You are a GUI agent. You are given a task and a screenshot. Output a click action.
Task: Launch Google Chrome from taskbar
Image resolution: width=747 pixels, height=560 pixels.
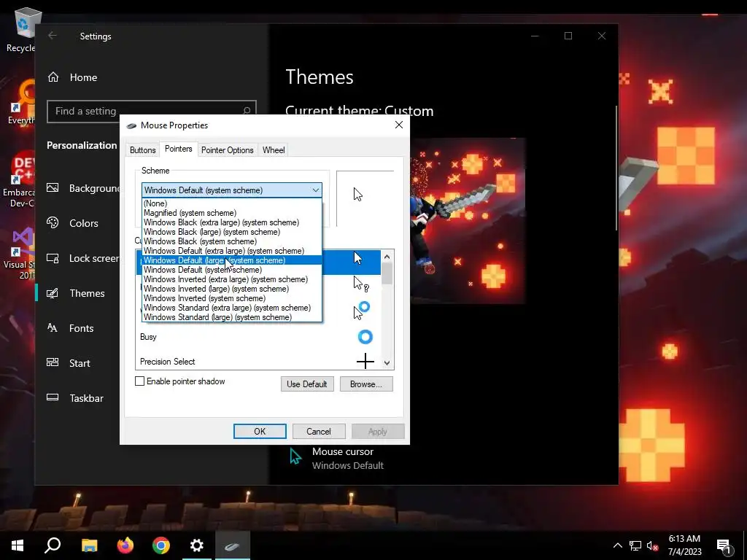coord(161,545)
